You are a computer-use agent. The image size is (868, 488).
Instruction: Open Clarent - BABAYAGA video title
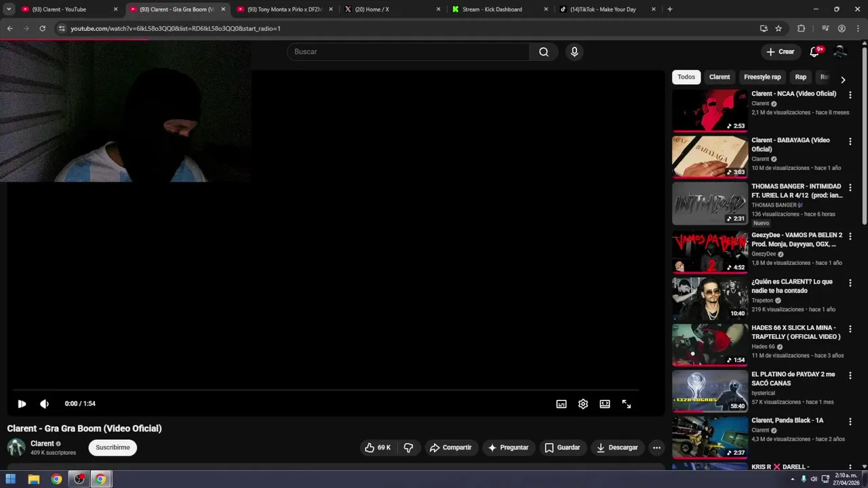790,144
